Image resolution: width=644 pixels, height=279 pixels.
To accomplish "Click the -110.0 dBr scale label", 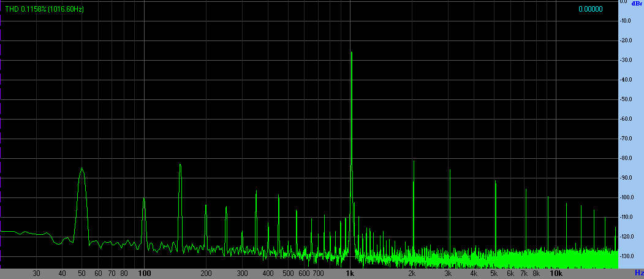I will [x=626, y=217].
